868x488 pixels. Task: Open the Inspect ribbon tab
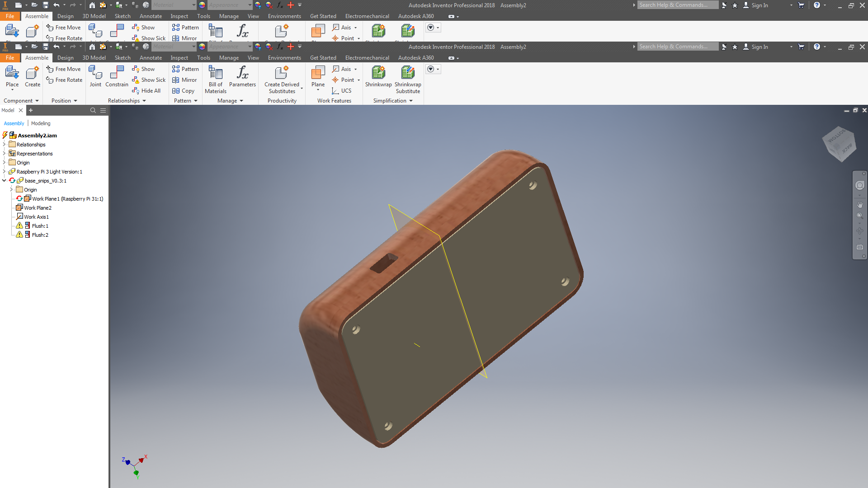pos(179,58)
